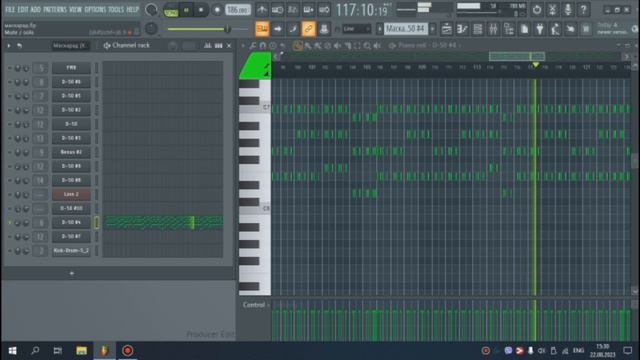
Task: Toggle the mute LED of the Kick-Drum-5_2 channel
Action: click(x=10, y=251)
